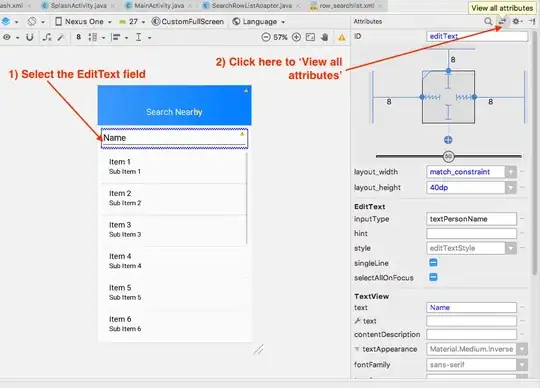Image resolution: width=540 pixels, height=388 pixels.
Task: Open the Nexus One device dropdown
Action: (x=83, y=22)
